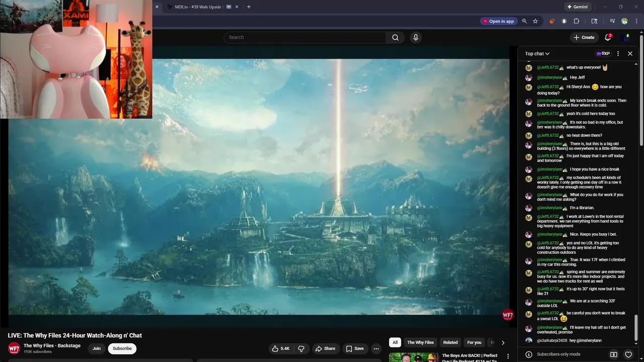Screen dimensions: 644x362
Task: Open the Chrome profile avatar
Action: click(x=624, y=21)
